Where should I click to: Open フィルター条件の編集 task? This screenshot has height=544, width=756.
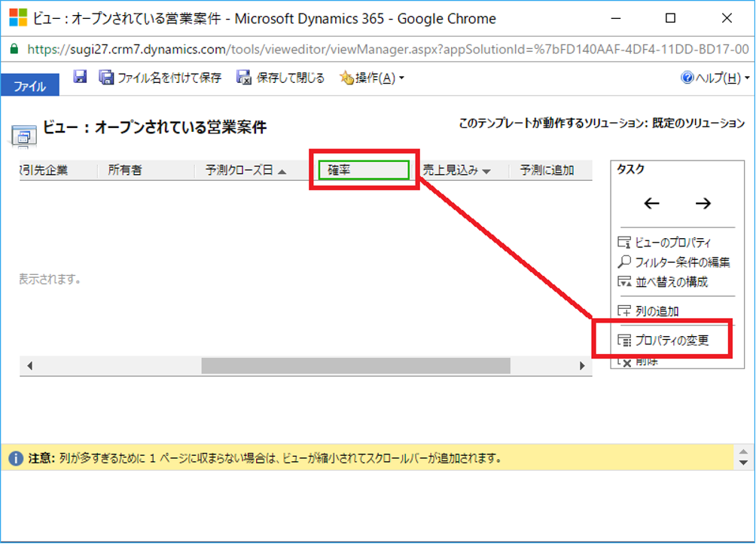pyautogui.click(x=674, y=262)
